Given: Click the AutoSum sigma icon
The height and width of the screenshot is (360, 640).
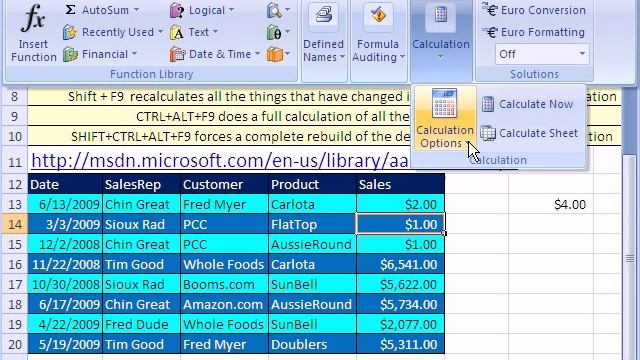Looking at the screenshot, I should tap(70, 10).
